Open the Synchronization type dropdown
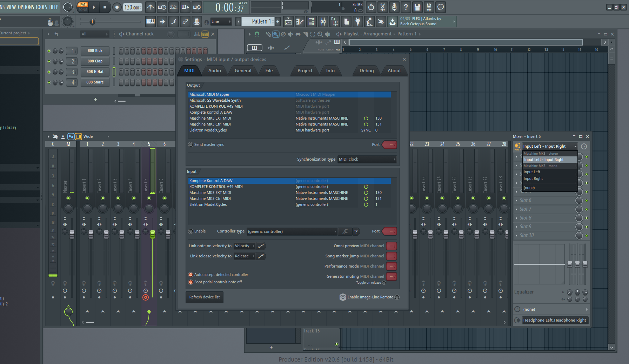This screenshot has width=629, height=364. (x=367, y=159)
